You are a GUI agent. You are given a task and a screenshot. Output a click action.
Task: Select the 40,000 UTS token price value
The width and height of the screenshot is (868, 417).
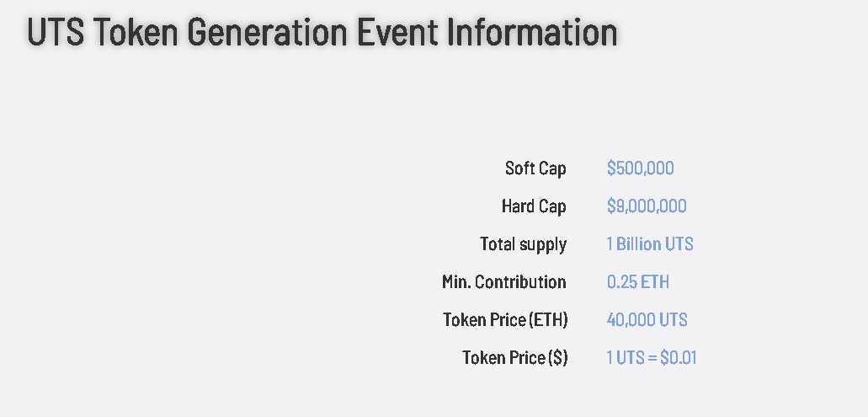pyautogui.click(x=647, y=320)
